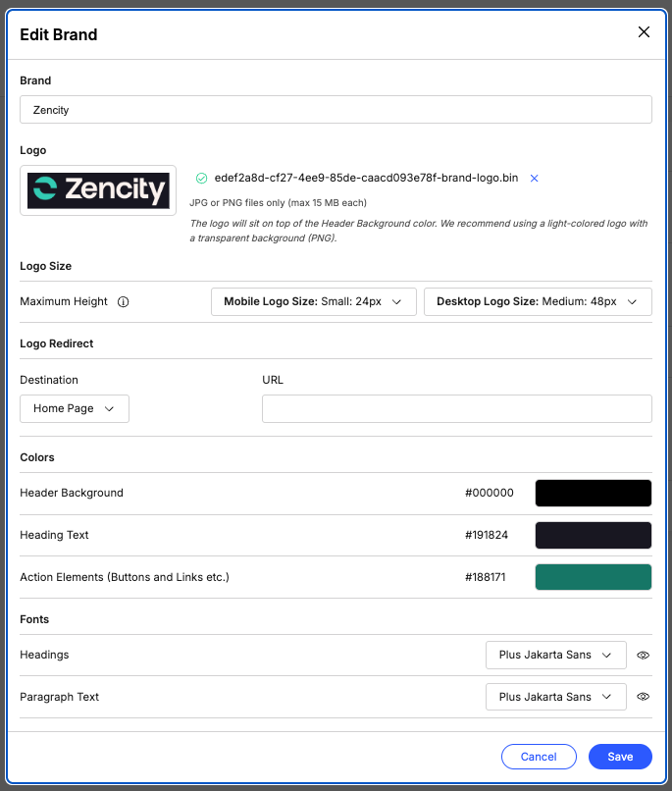The height and width of the screenshot is (791, 672).
Task: Preview the Paragraph Text font eye icon
Action: (644, 697)
